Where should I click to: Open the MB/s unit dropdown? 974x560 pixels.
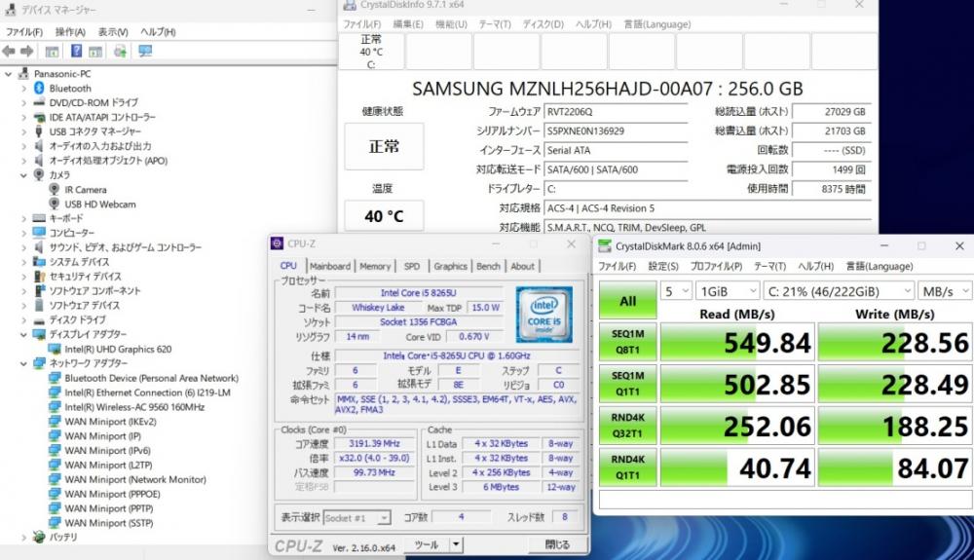pyautogui.click(x=946, y=291)
